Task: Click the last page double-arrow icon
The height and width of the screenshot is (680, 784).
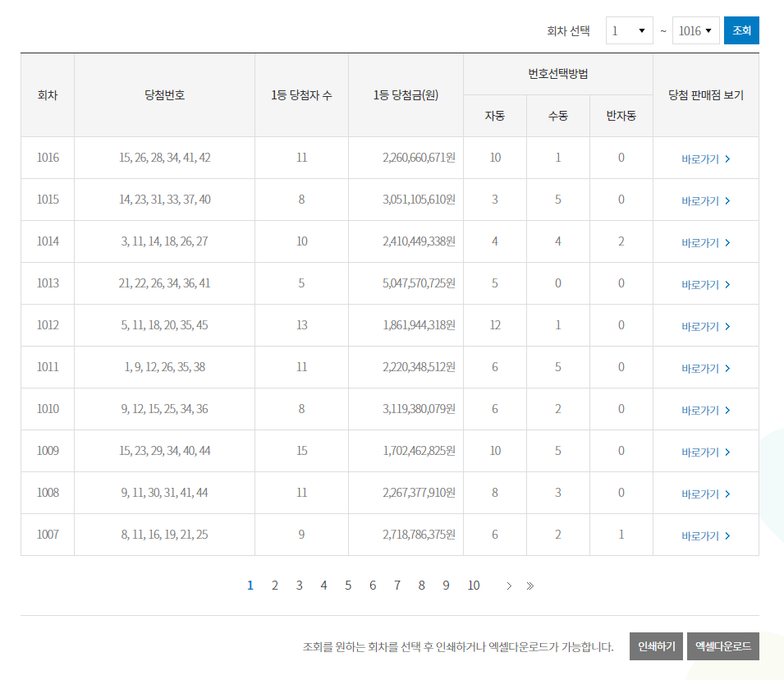Action: coord(530,586)
